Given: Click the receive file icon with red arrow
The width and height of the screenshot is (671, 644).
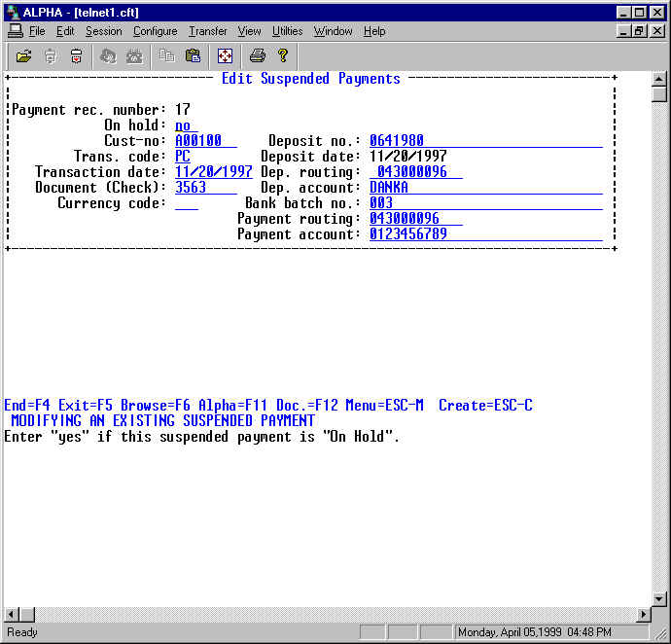Looking at the screenshot, I should tap(76, 55).
